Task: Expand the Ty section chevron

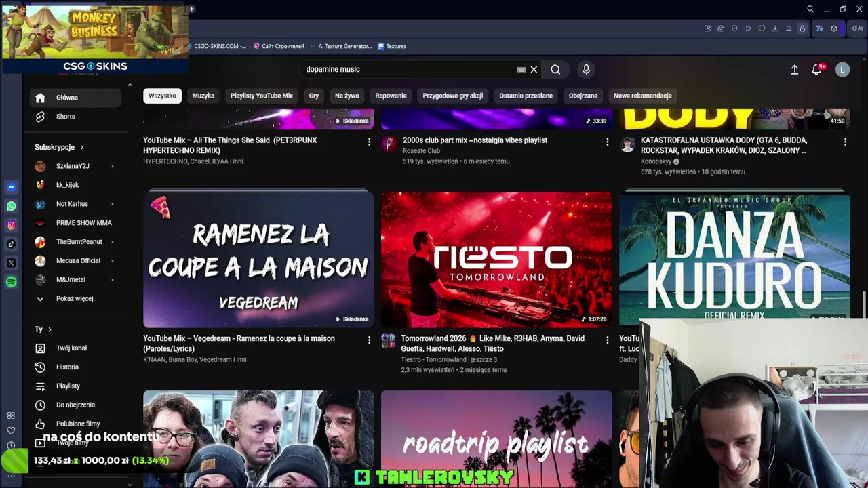Action: (x=50, y=329)
